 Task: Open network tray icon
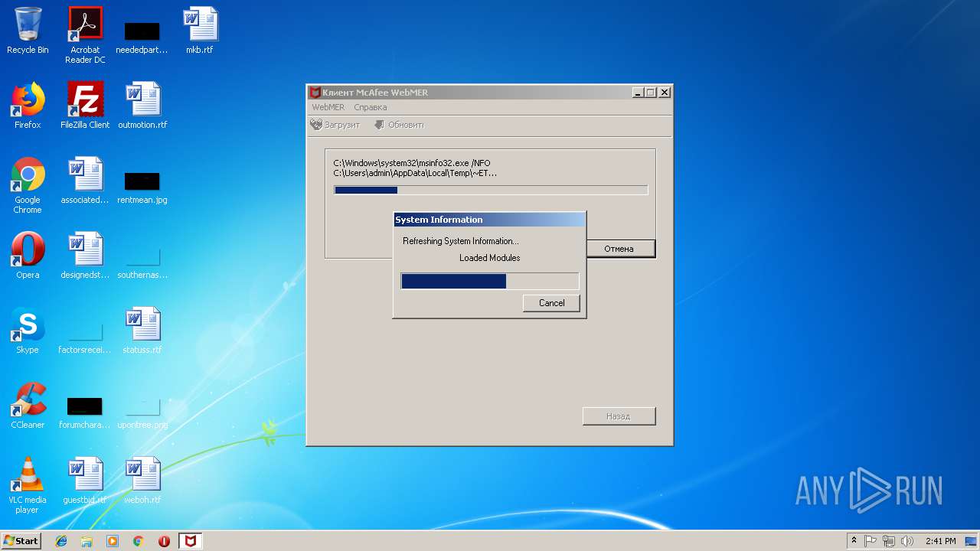click(889, 541)
